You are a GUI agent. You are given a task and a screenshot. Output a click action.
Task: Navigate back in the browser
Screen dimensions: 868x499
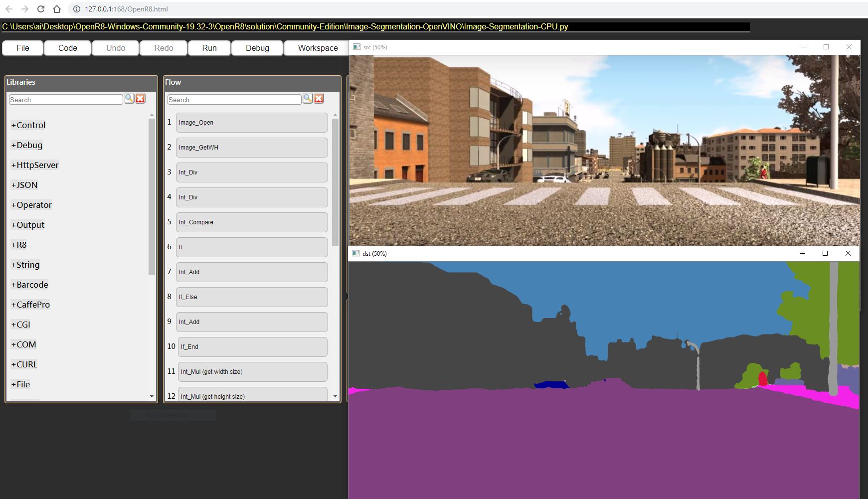click(x=9, y=9)
